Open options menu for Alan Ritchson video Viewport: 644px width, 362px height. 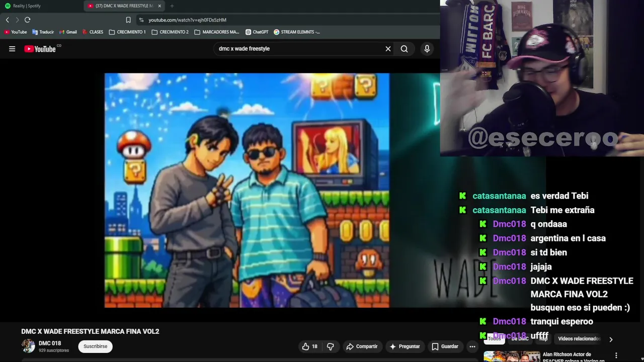coord(616,355)
